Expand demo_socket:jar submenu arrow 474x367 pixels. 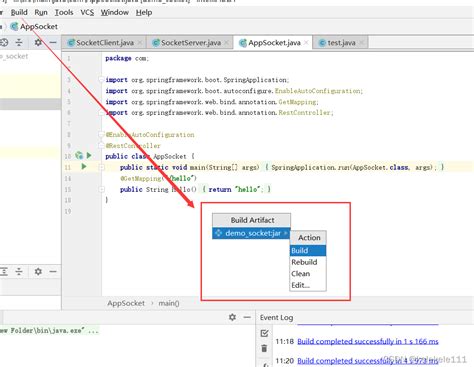pos(286,233)
